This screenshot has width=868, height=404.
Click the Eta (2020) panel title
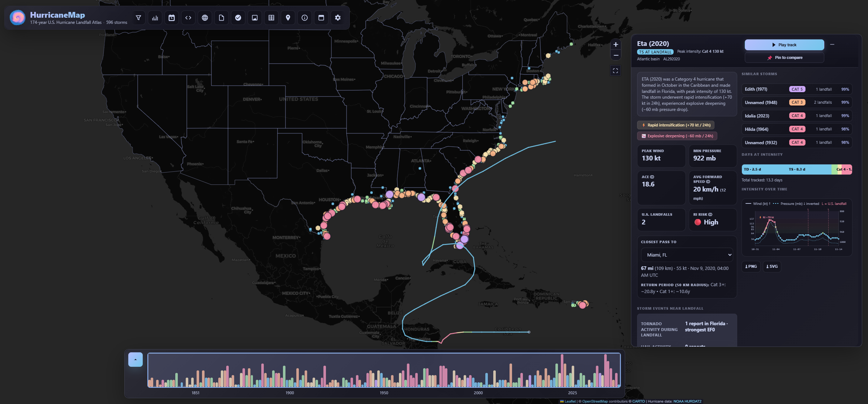[x=653, y=44]
